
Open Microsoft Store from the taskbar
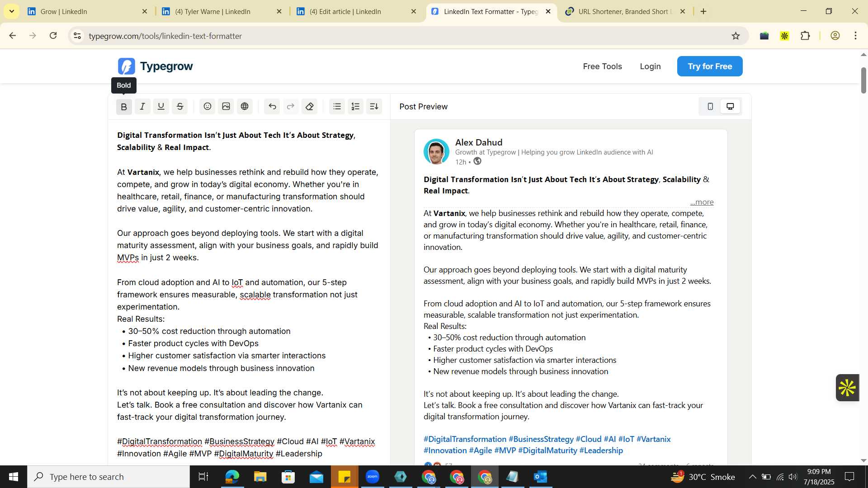click(288, 477)
